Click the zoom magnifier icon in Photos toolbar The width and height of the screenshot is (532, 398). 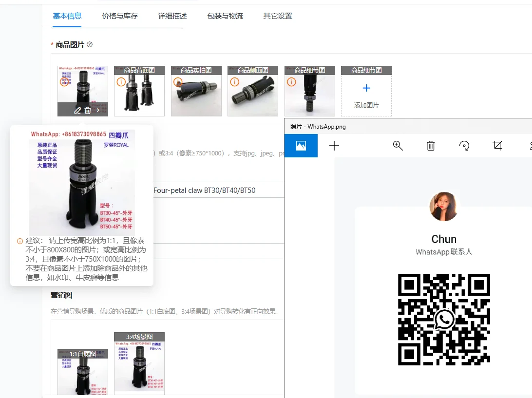tap(398, 146)
